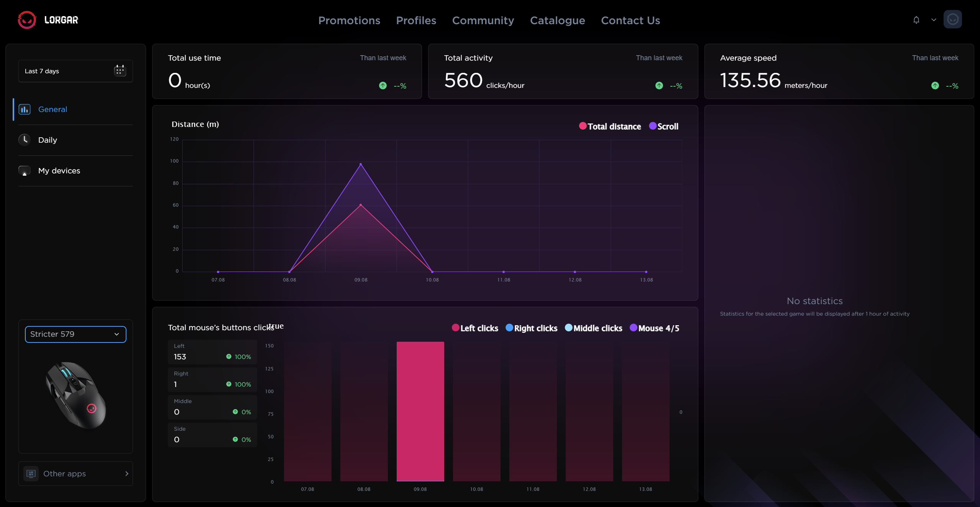
Task: Toggle Mouse 4/5 legend series
Action: pyautogui.click(x=654, y=328)
